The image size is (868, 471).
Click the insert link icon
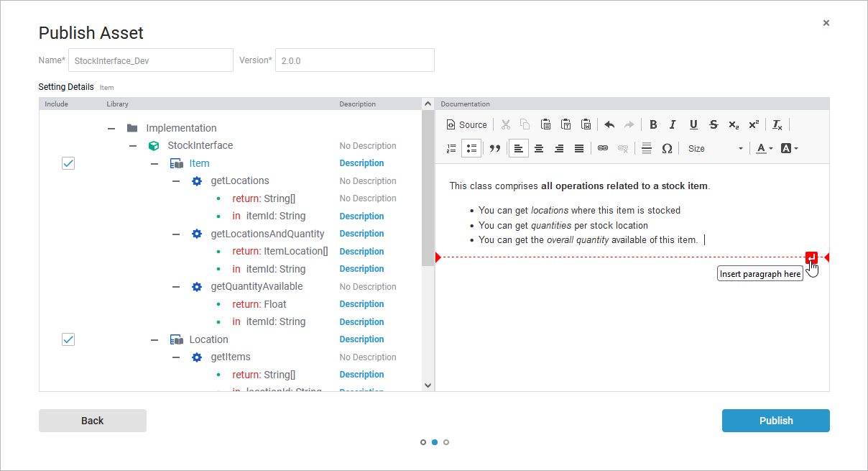tap(603, 148)
